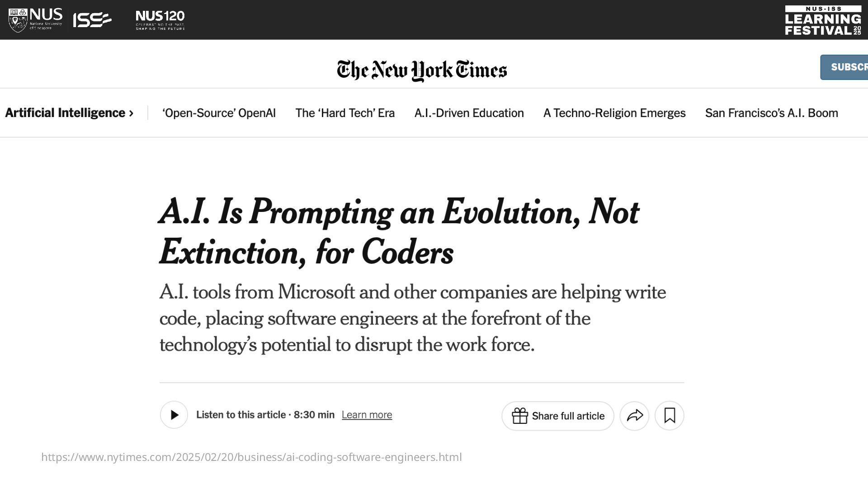Image resolution: width=868 pixels, height=488 pixels.
Task: Select A.I.-Driven Education topic
Action: (469, 113)
